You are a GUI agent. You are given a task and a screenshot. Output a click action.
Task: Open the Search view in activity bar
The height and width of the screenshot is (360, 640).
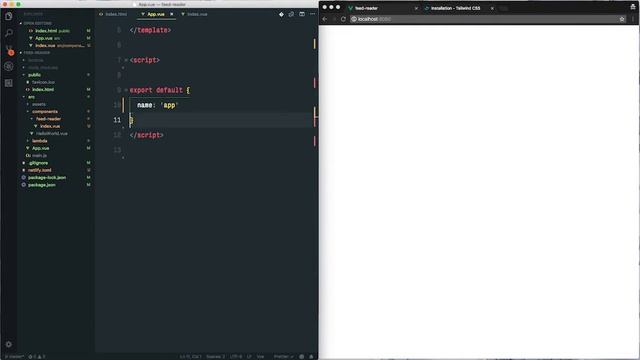[x=9, y=33]
